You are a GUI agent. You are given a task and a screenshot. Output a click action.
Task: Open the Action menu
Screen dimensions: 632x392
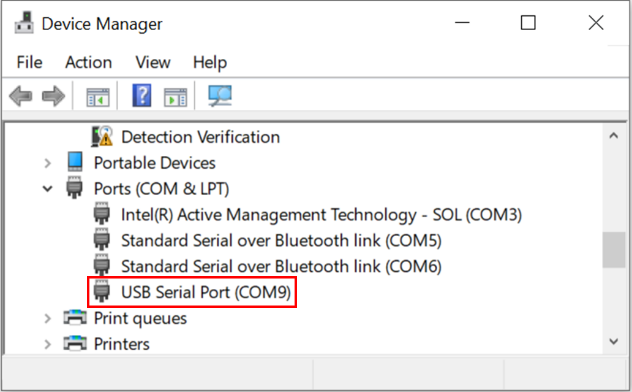pyautogui.click(x=89, y=62)
